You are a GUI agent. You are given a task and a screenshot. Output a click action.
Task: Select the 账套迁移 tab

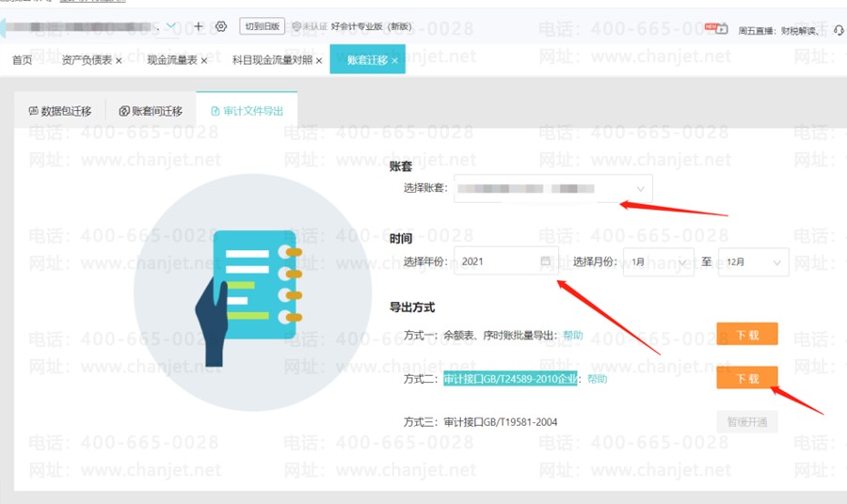(367, 60)
